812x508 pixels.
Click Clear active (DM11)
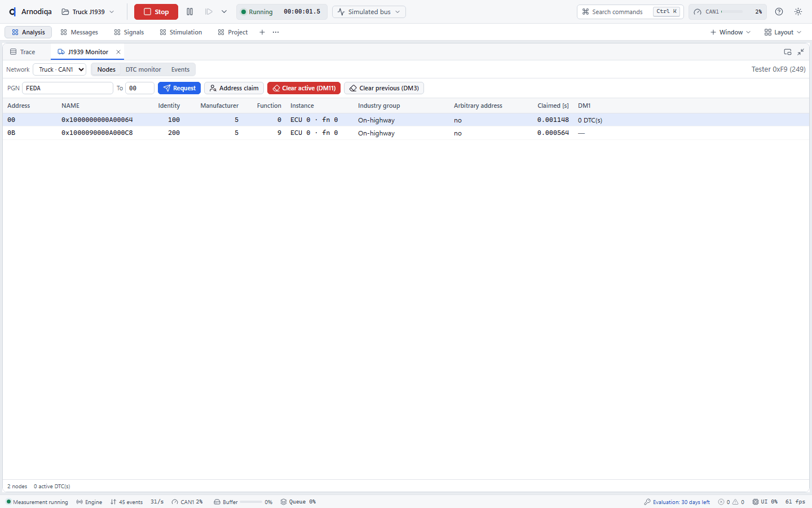(x=304, y=88)
